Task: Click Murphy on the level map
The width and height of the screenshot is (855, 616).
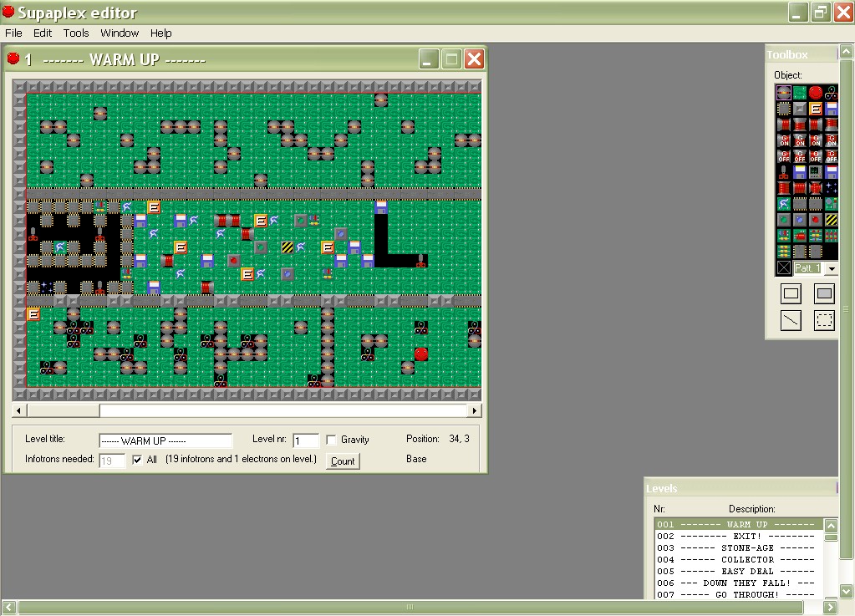Action: pyautogui.click(x=421, y=354)
